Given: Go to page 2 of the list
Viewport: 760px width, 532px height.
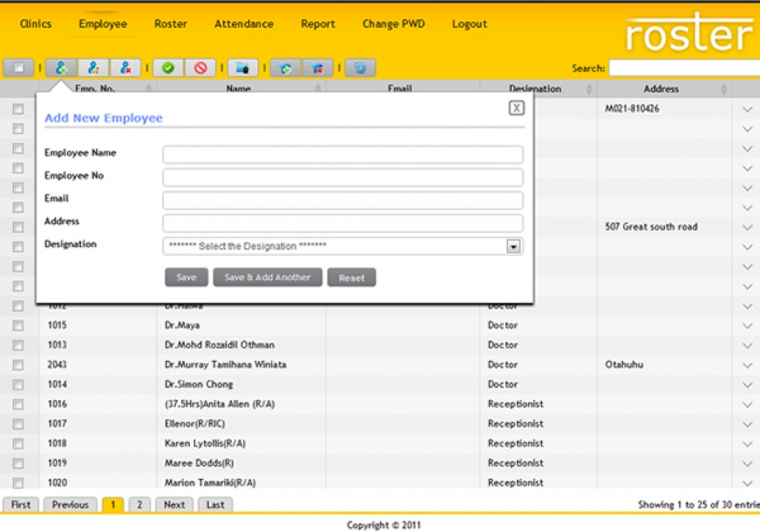Looking at the screenshot, I should pyautogui.click(x=139, y=504).
